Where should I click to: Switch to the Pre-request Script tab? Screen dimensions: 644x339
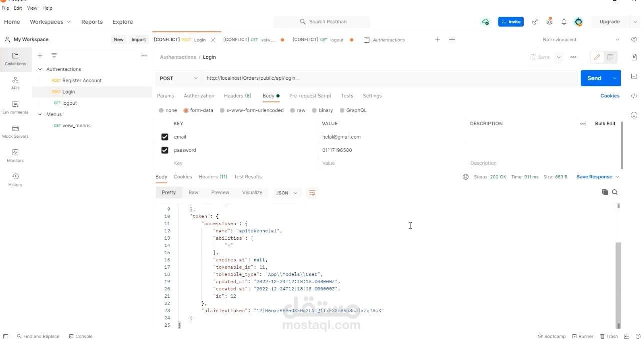click(x=310, y=96)
